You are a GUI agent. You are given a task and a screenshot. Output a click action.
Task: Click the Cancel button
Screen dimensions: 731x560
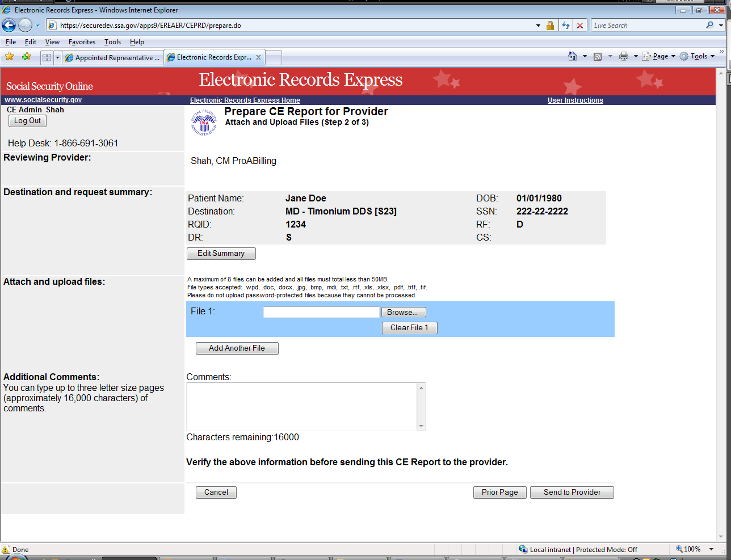coord(216,492)
